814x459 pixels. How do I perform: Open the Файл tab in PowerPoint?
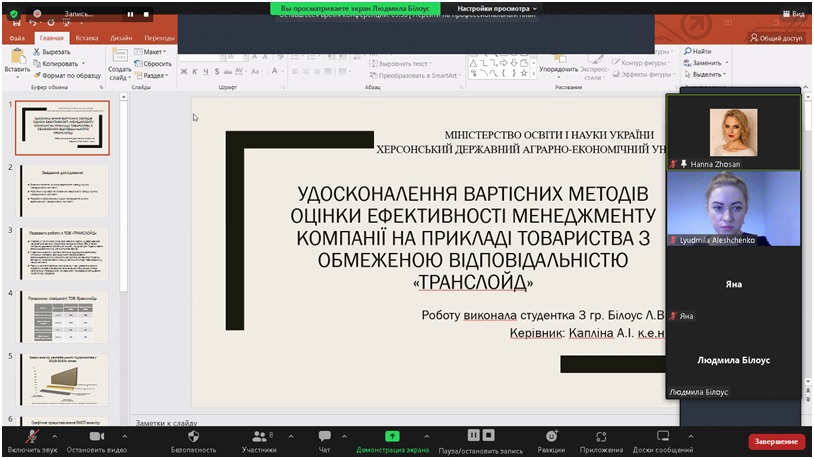(x=17, y=38)
